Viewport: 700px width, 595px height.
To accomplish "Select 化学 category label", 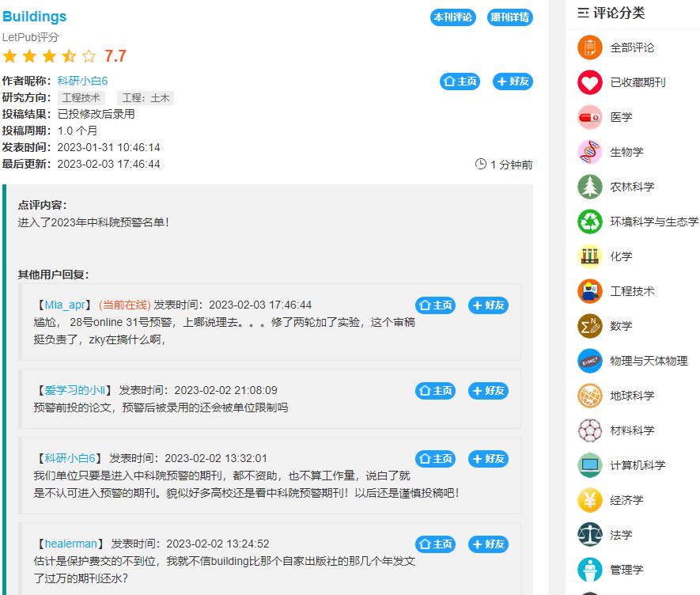I will pyautogui.click(x=622, y=257).
